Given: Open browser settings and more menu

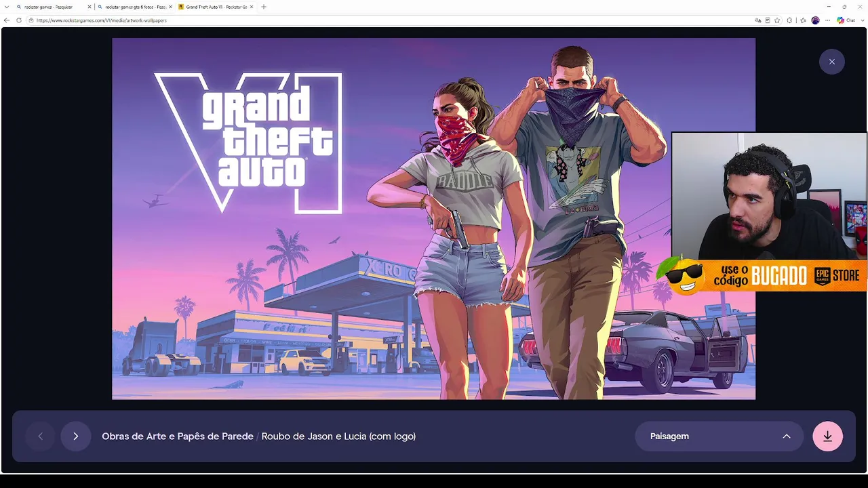Looking at the screenshot, I should (827, 20).
